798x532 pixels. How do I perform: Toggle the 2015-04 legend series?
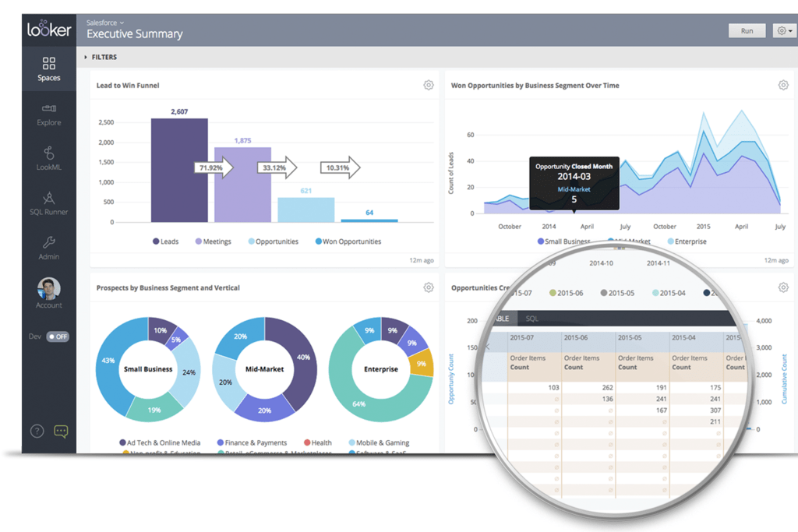click(669, 293)
